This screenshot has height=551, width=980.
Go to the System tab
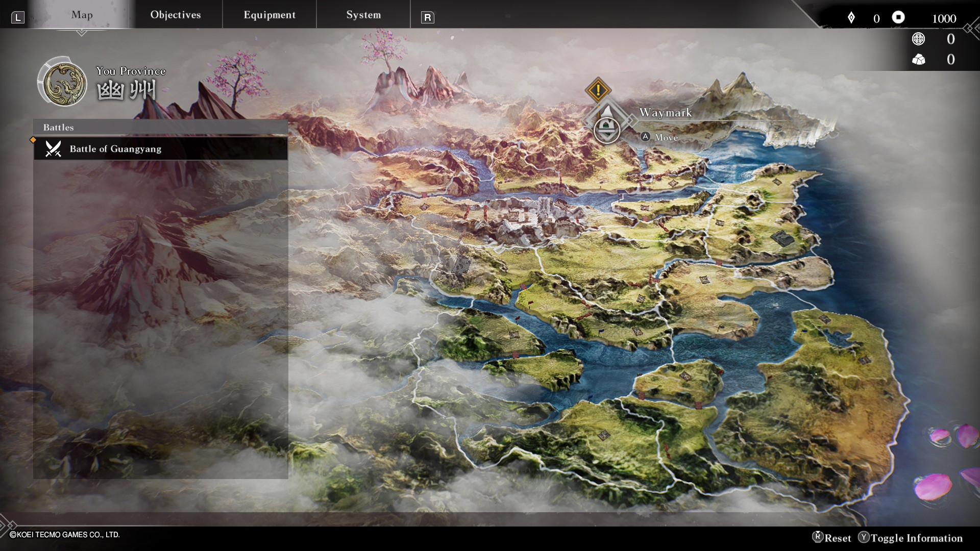(363, 15)
